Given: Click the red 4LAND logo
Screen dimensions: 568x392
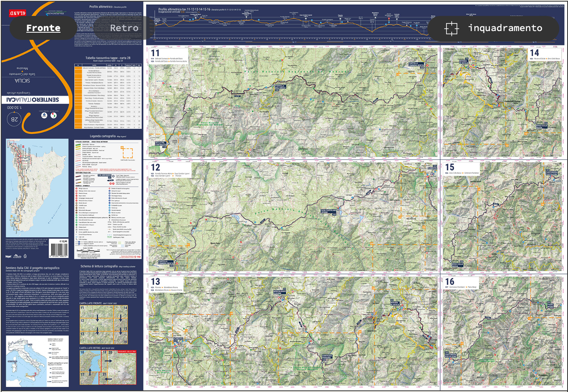Looking at the screenshot, I should (x=18, y=13).
